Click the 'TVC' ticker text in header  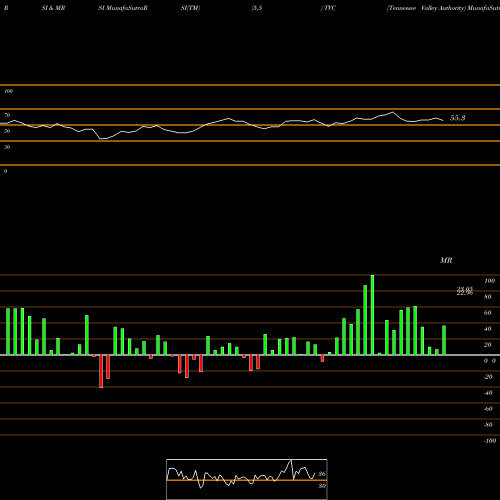(x=329, y=8)
